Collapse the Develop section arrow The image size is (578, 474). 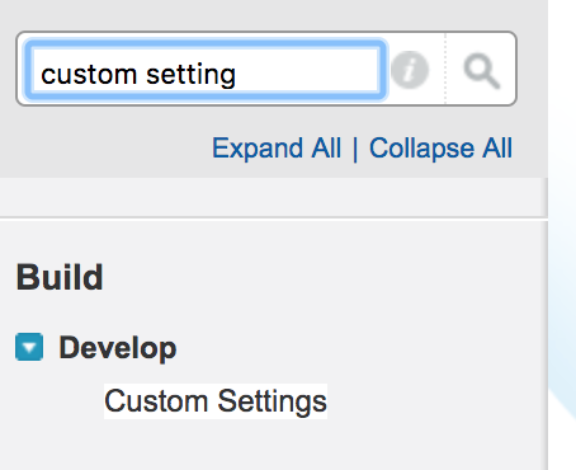(29, 347)
